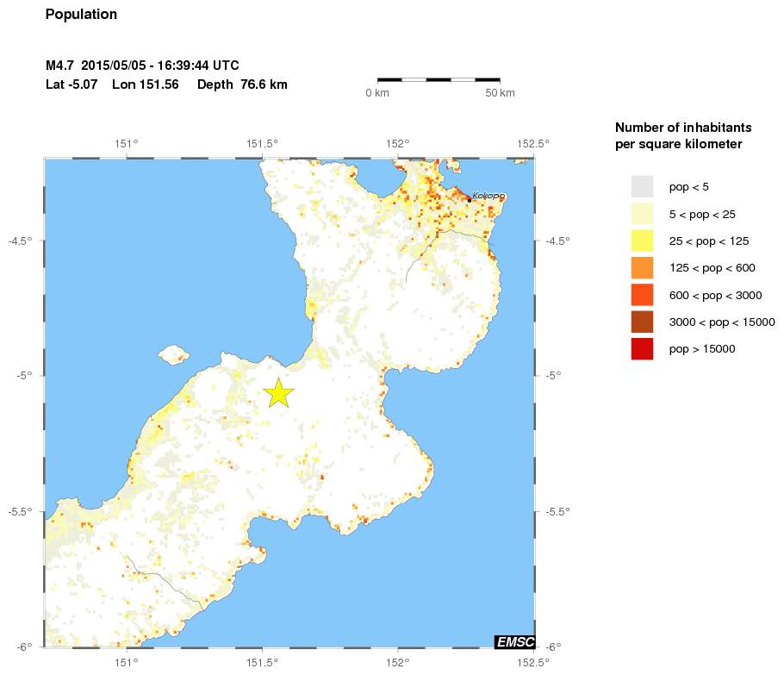Select the 'Depth 76.6 km' text

[242, 84]
